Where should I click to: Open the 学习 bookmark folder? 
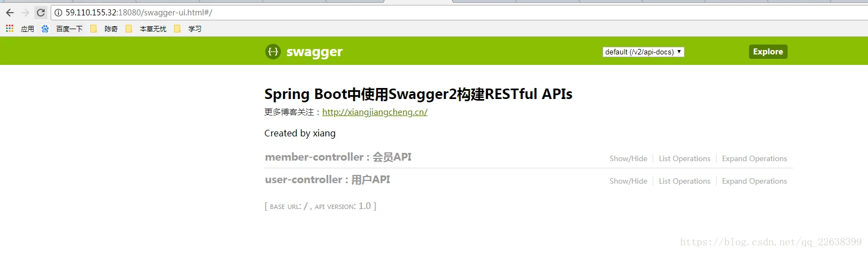click(x=188, y=29)
